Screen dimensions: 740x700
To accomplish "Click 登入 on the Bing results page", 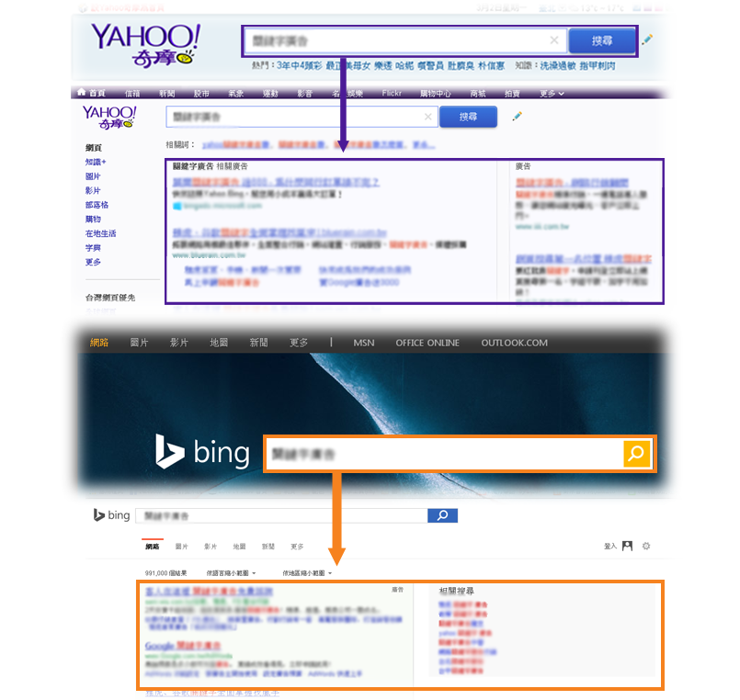I will tap(610, 547).
